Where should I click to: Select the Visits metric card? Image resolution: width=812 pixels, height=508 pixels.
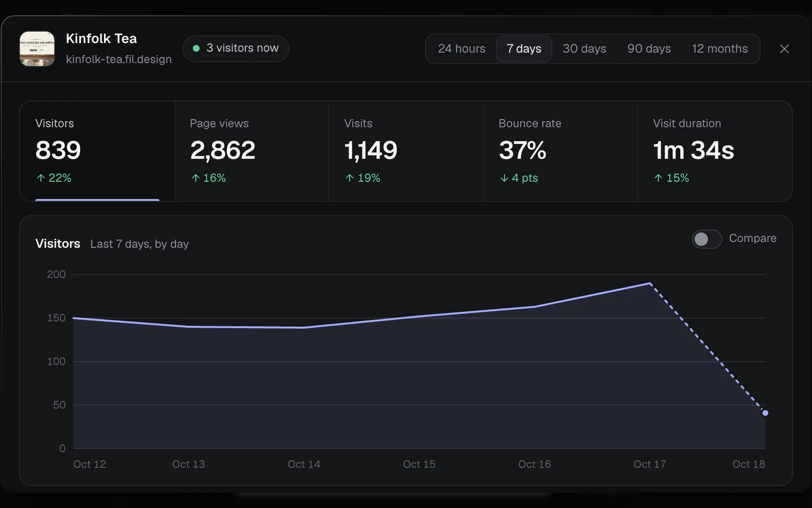point(406,151)
